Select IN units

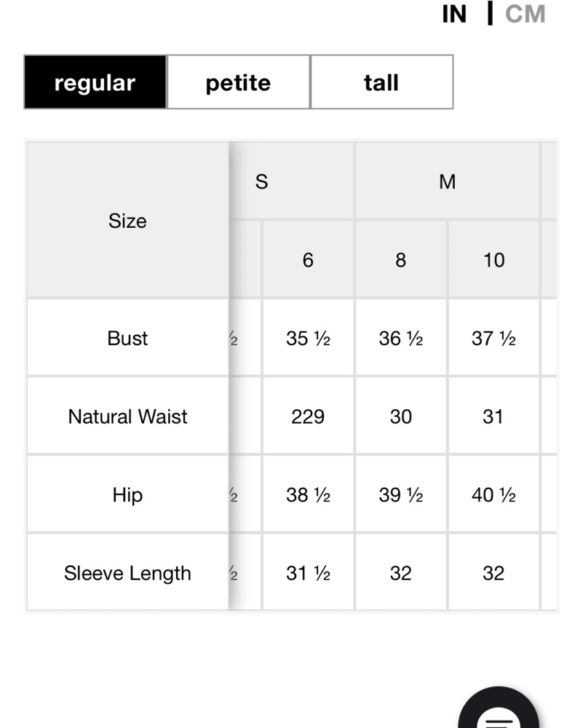(x=454, y=14)
